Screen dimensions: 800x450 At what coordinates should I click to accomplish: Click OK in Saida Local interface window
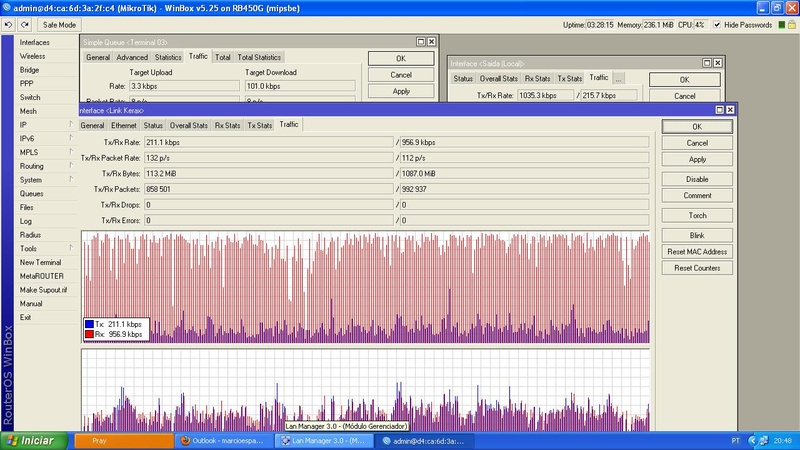tap(685, 80)
